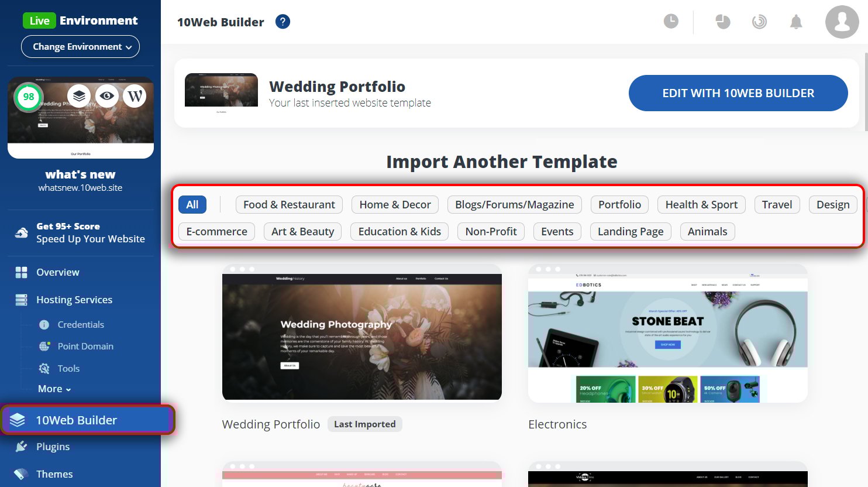Open the profile avatar menu
Screen dimensions: 868x487
click(x=842, y=22)
